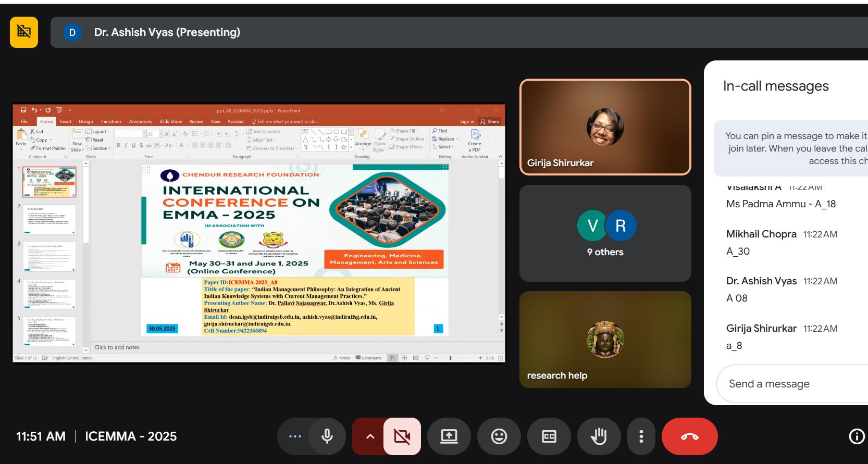Screen dimensions: 868x464
Task: Open meeting details info icon
Action: coord(857,436)
